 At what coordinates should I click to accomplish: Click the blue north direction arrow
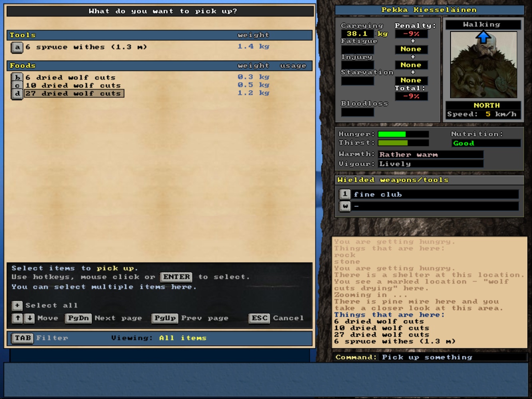point(483,38)
